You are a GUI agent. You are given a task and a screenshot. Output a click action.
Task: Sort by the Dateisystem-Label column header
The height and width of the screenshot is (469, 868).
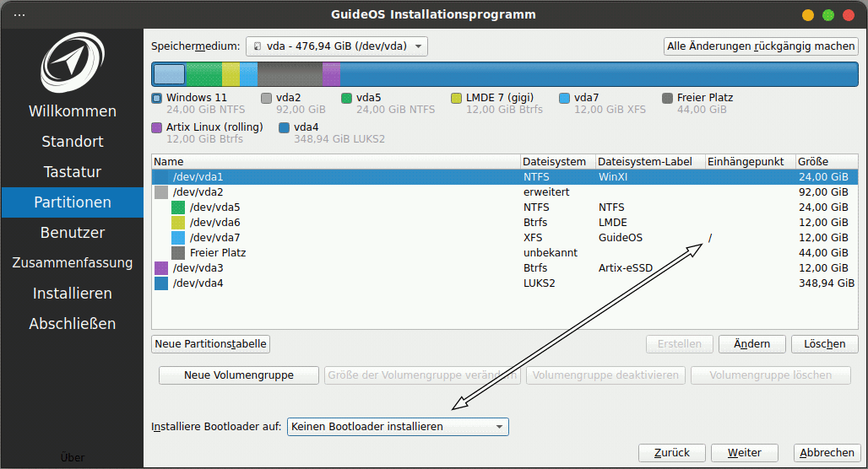coord(650,162)
